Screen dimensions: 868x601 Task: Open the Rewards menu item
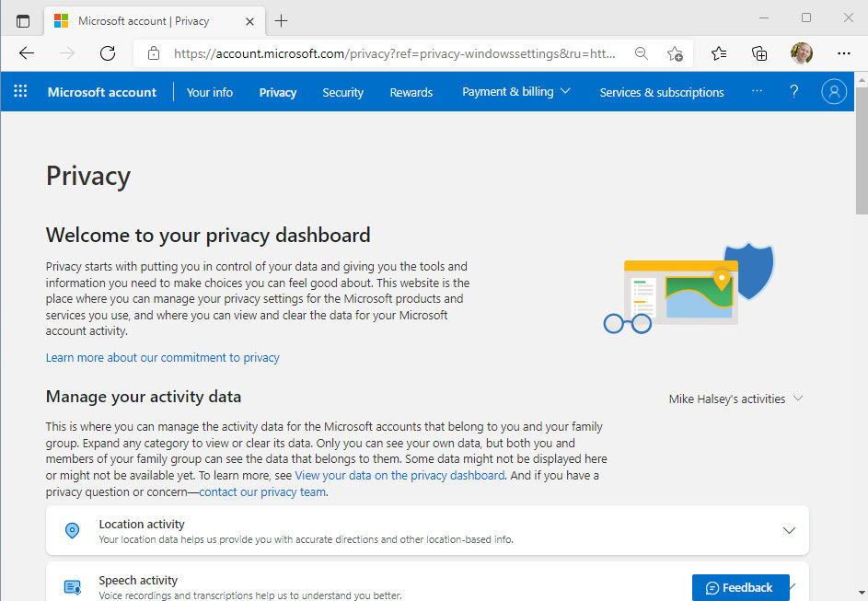(x=411, y=92)
